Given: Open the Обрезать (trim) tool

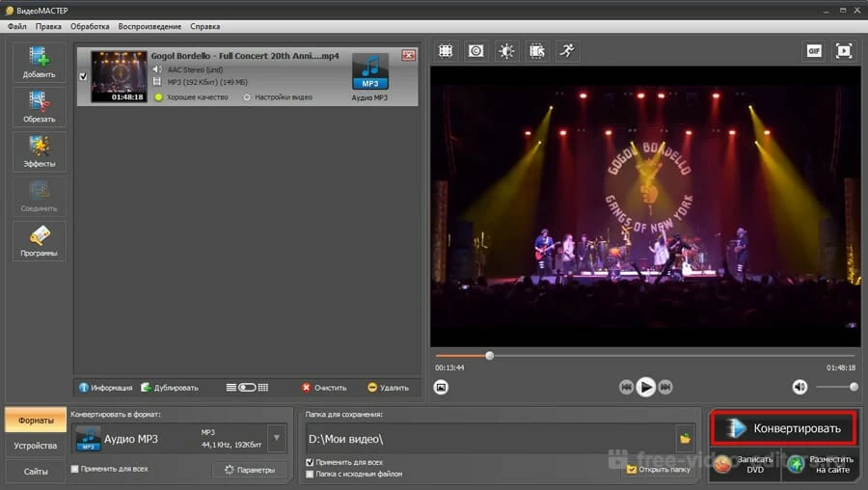Looking at the screenshot, I should click(39, 107).
